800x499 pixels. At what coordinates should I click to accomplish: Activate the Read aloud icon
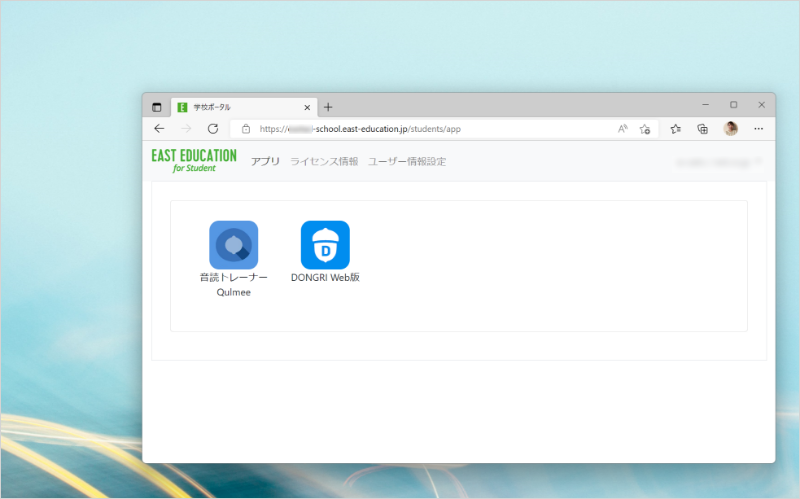click(622, 129)
